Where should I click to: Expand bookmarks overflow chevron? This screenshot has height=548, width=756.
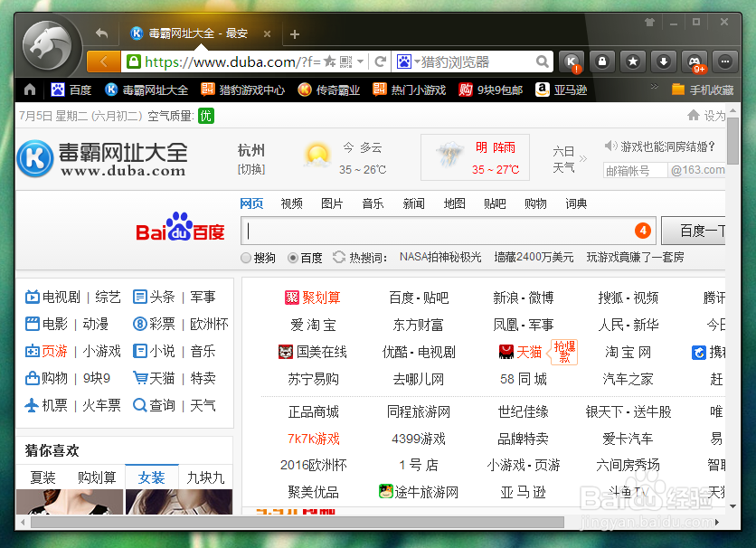click(x=655, y=86)
